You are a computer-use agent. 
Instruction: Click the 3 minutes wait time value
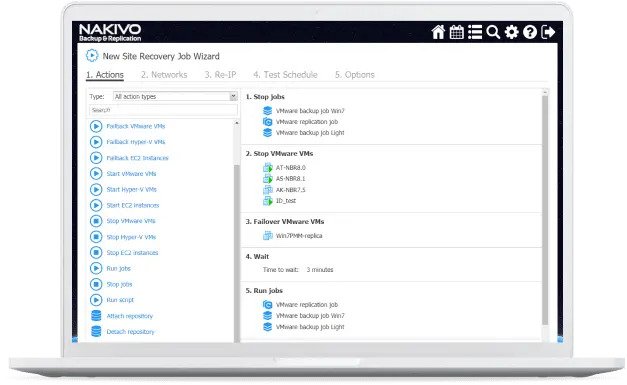coord(320,270)
